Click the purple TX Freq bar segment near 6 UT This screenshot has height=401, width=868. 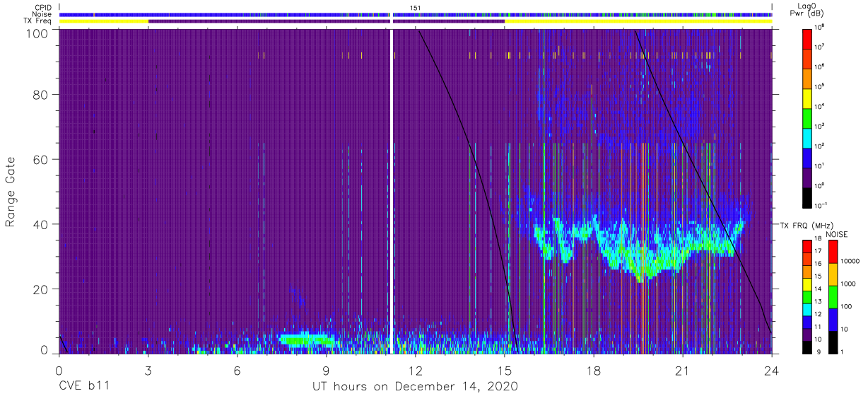coord(269,21)
